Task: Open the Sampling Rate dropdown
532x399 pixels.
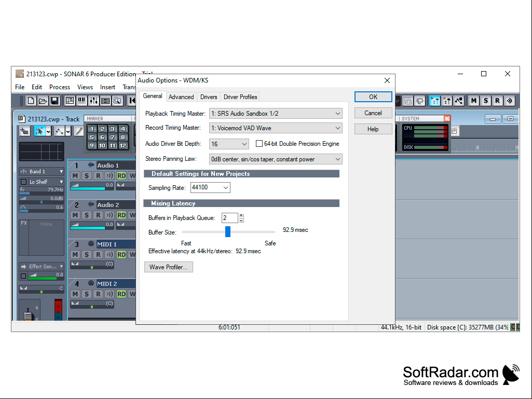Action: [x=210, y=187]
